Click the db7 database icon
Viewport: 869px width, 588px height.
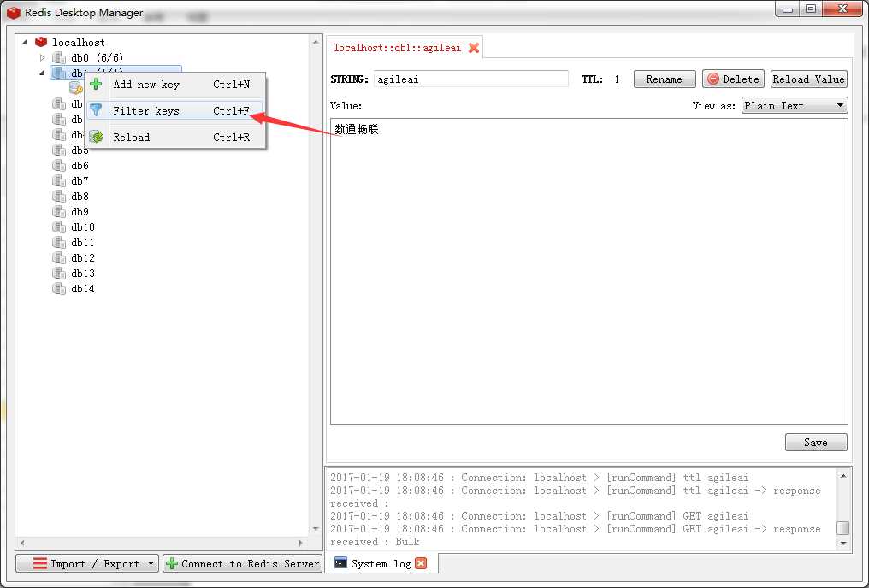[59, 181]
